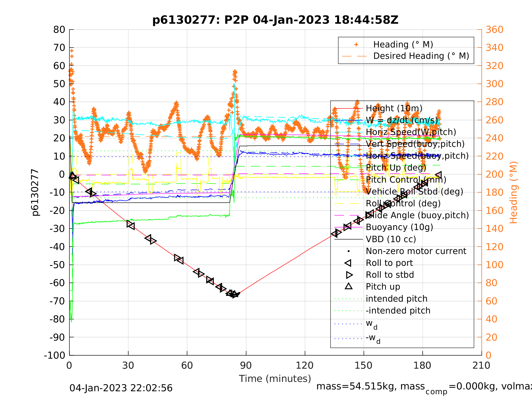Click the magenta line sample beside Buoyancy (10g)
Image resolution: width=532 pixels, height=399 pixels.
[x=348, y=227]
